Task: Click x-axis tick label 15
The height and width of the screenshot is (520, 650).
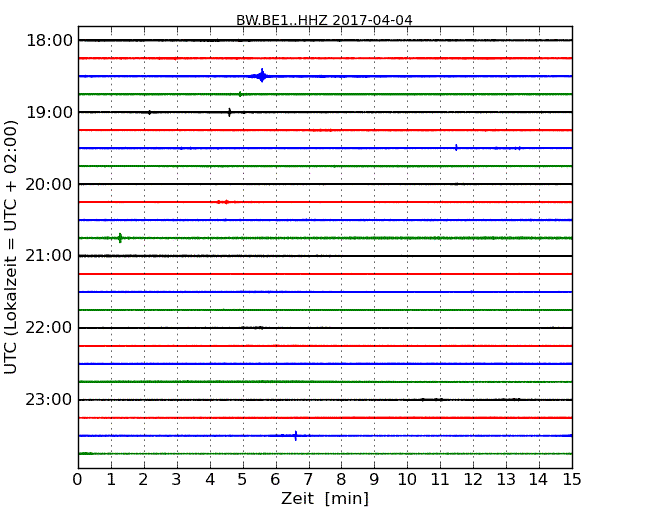Action: (x=572, y=480)
